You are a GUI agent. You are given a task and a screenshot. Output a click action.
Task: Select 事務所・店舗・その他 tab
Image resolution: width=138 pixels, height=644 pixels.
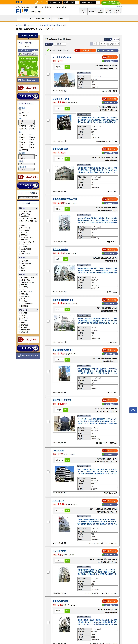[x=43, y=18]
